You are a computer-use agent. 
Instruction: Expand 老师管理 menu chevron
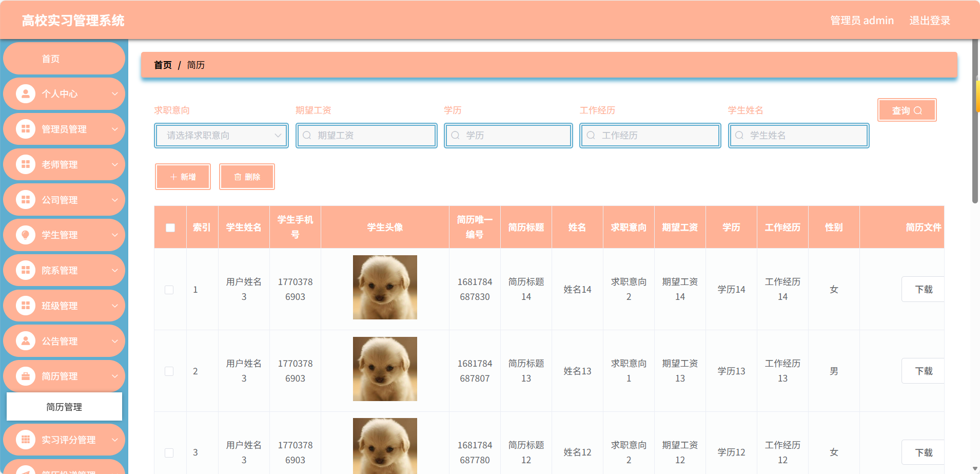(115, 164)
